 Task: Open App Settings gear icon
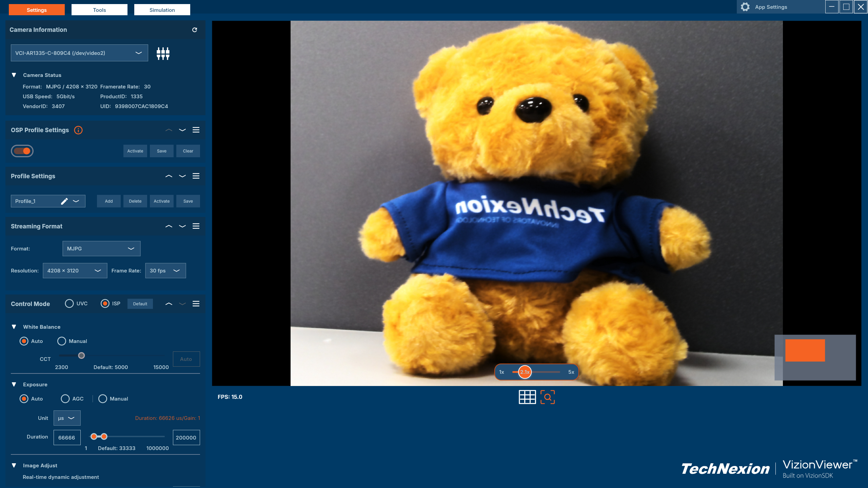pos(745,7)
